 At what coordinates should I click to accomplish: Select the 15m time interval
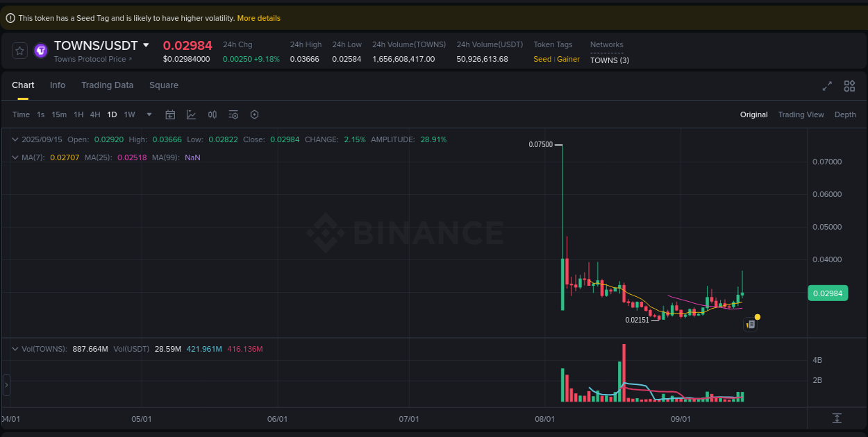59,115
